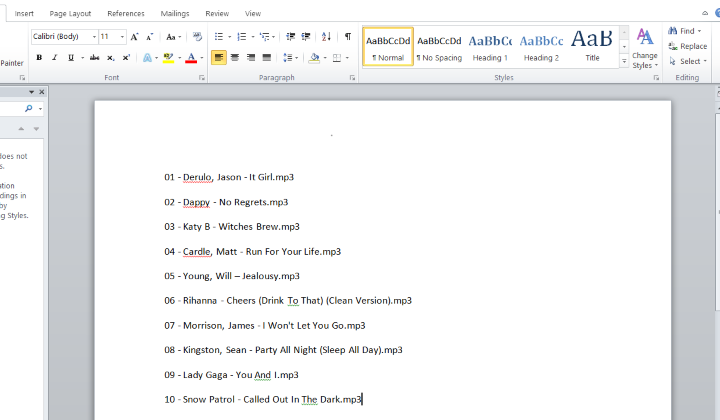
Task: Apply shading paint bucket
Action: click(315, 58)
